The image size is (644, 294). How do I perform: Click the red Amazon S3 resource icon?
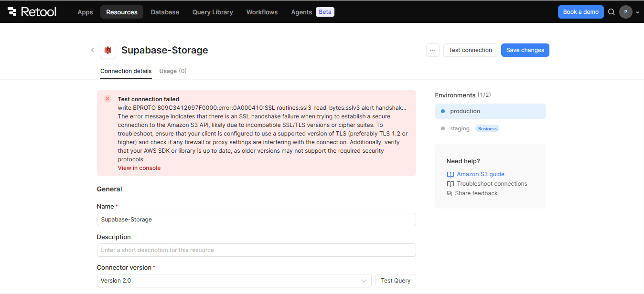(x=108, y=50)
